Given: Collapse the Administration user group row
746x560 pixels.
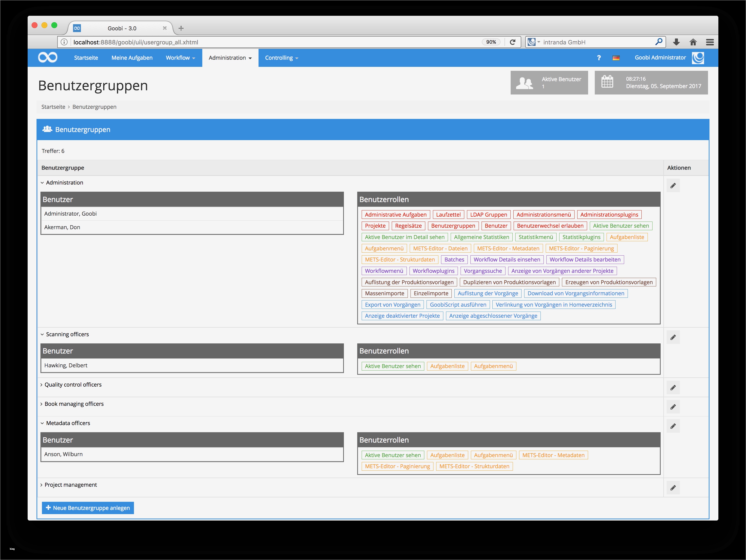Looking at the screenshot, I should [42, 183].
